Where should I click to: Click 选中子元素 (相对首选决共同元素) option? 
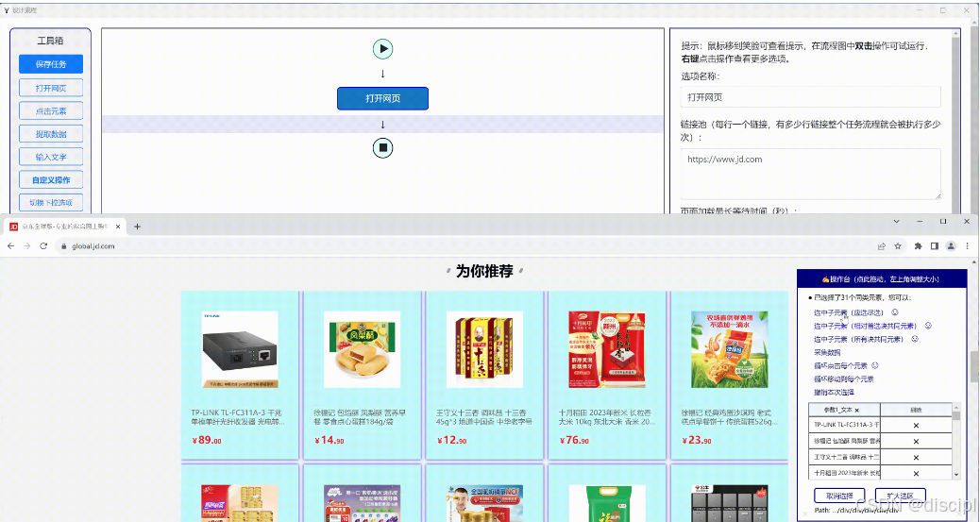pyautogui.click(x=865, y=326)
